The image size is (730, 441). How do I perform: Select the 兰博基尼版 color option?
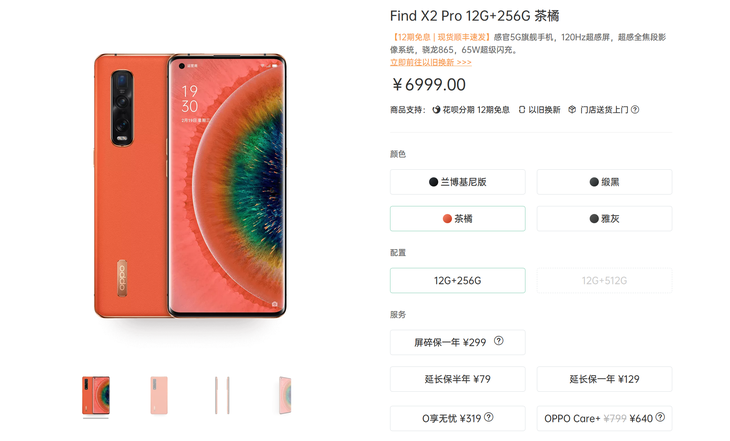(x=458, y=182)
